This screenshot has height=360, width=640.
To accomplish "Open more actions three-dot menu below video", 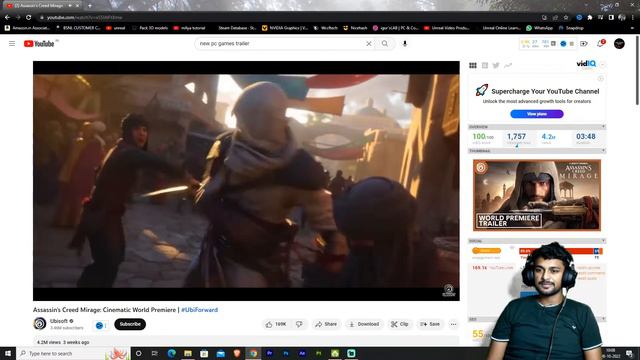I will (453, 324).
